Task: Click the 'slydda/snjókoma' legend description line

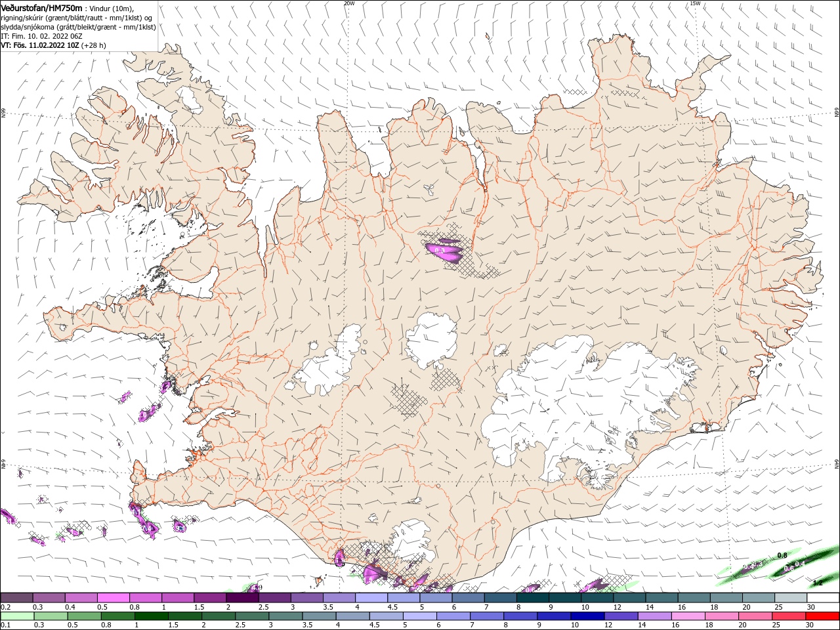Action: [x=78, y=27]
